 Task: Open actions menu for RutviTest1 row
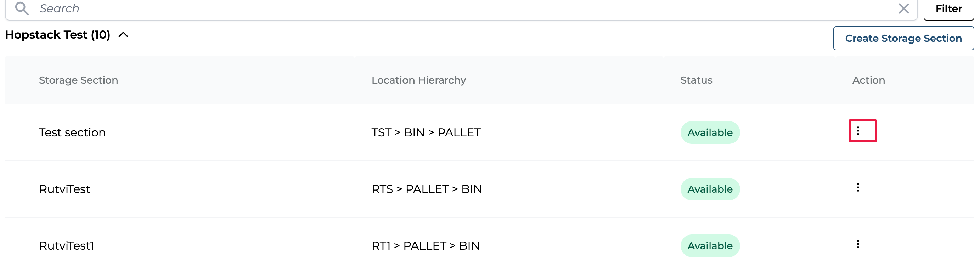(x=858, y=244)
